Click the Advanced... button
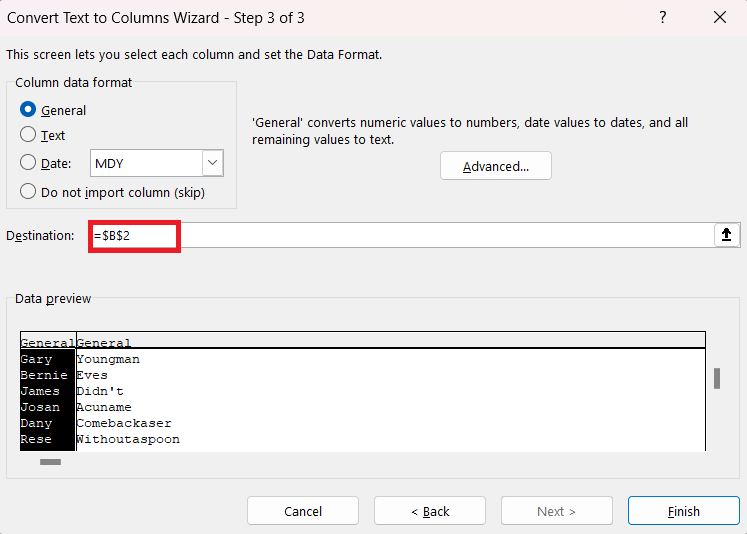This screenshot has width=747, height=534. pyautogui.click(x=495, y=166)
